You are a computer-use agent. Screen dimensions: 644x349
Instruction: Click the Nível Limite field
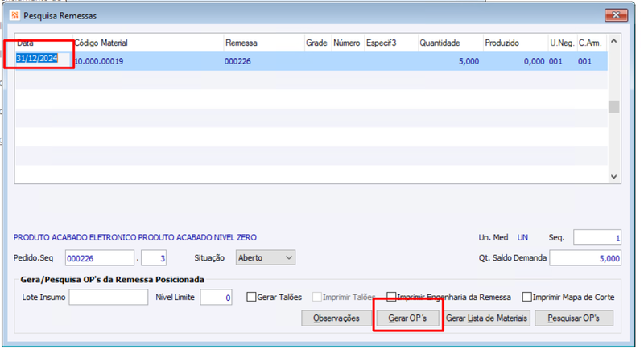(x=216, y=298)
